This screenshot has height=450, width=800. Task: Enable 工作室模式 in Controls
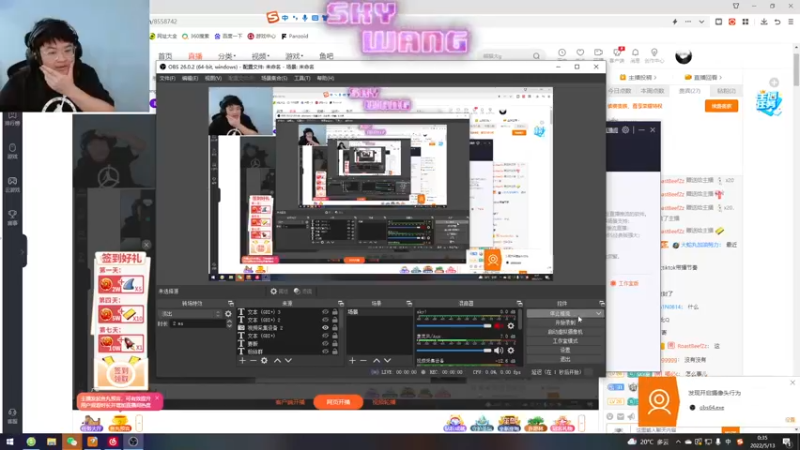(565, 341)
